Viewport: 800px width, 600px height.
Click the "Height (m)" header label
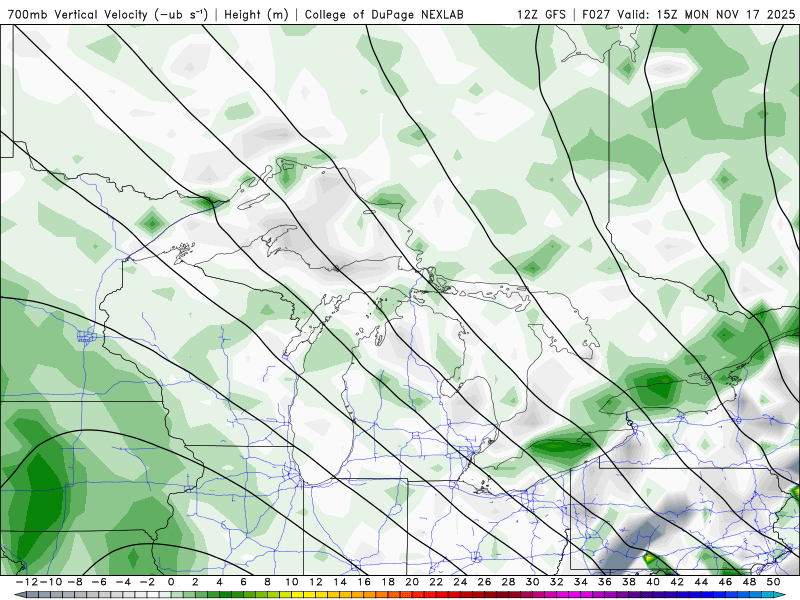(x=257, y=15)
